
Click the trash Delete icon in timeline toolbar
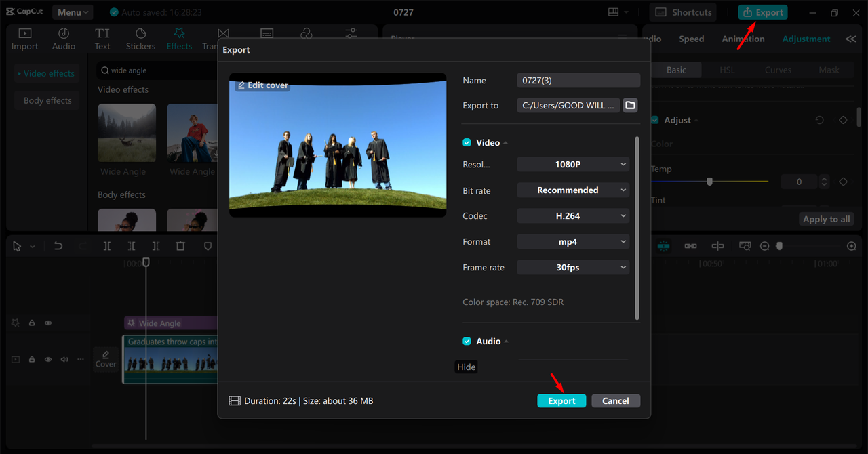[x=180, y=246]
